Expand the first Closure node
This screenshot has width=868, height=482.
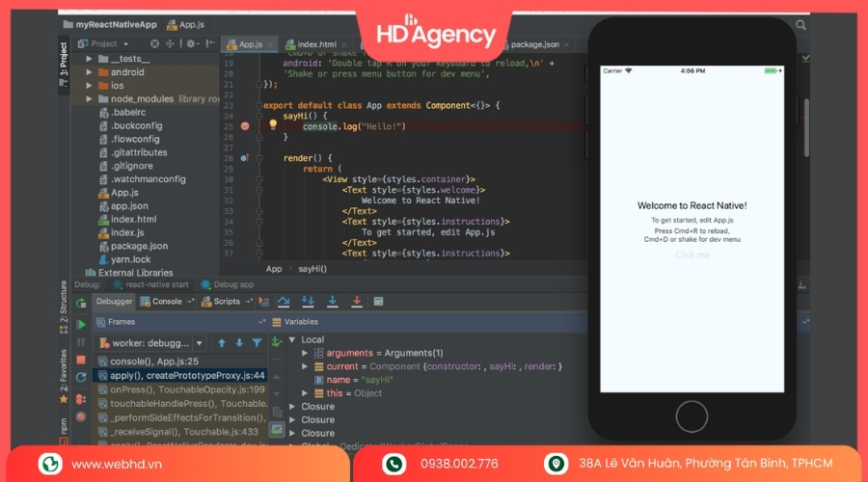click(292, 406)
